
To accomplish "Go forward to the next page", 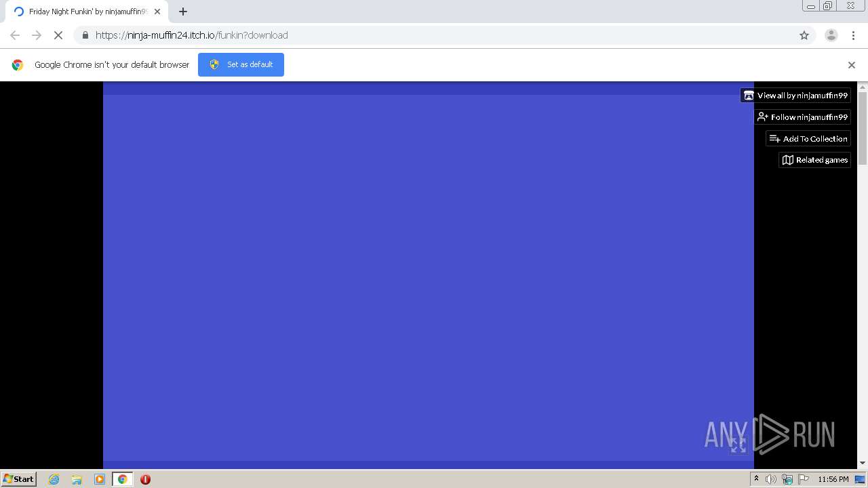I will 37,35.
